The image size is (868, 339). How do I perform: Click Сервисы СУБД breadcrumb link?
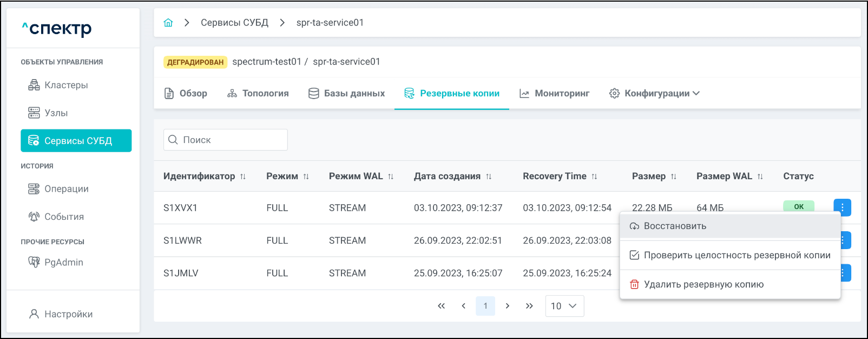click(234, 23)
